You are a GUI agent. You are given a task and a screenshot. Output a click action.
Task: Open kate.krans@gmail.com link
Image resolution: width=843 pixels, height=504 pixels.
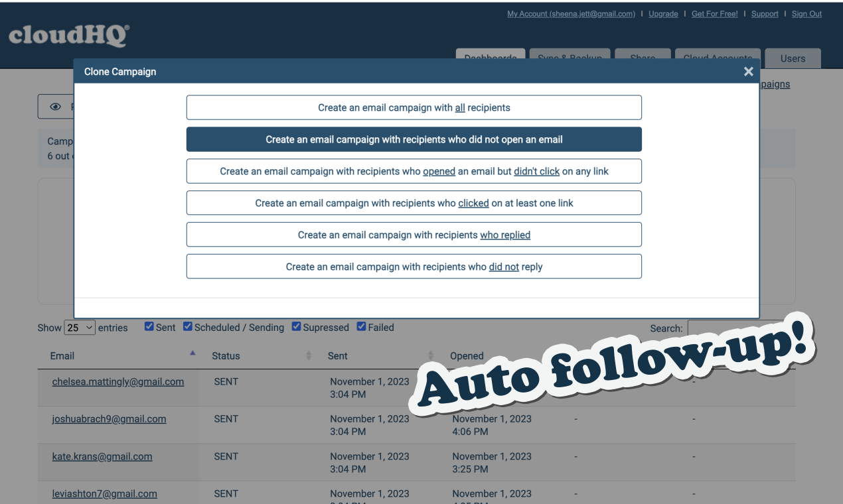coord(102,456)
